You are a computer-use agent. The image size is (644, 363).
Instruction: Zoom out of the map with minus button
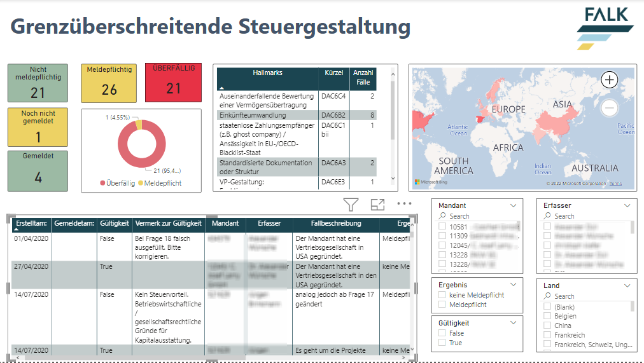610,108
